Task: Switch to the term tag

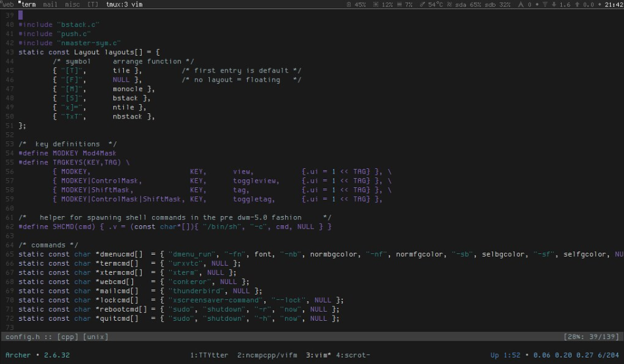Action: click(28, 5)
